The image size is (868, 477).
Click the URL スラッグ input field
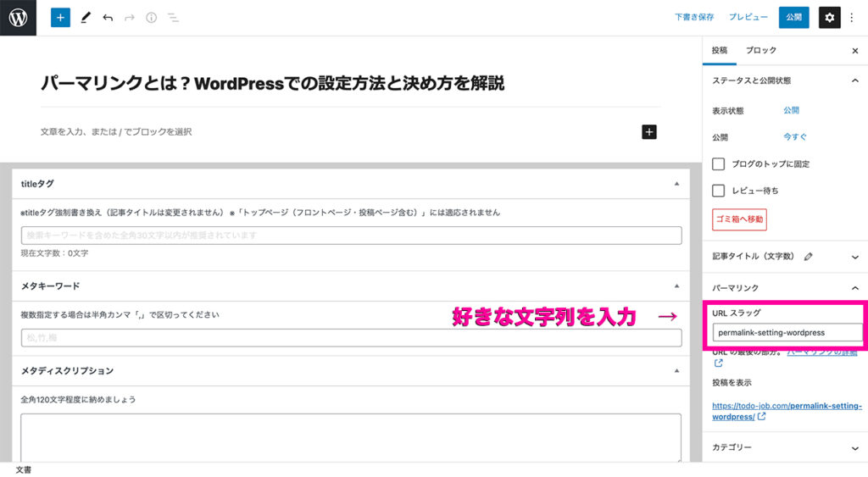pyautogui.click(x=787, y=333)
